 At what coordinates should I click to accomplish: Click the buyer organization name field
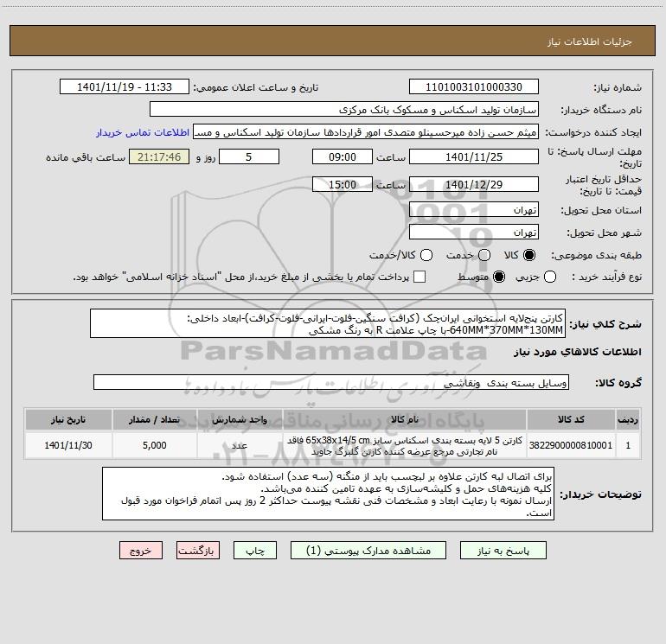point(344,110)
